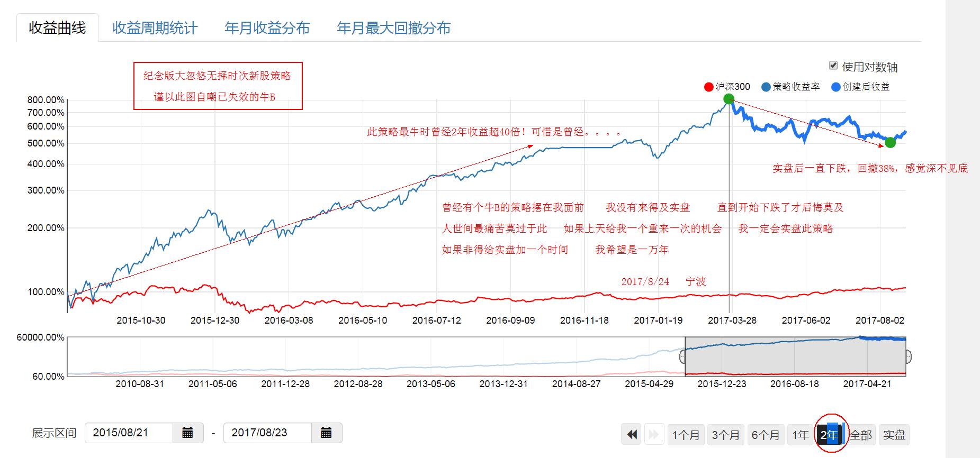Image resolution: width=980 pixels, height=458 pixels.
Task: Uncheck the 使用对数轴 checkbox
Action: (833, 66)
